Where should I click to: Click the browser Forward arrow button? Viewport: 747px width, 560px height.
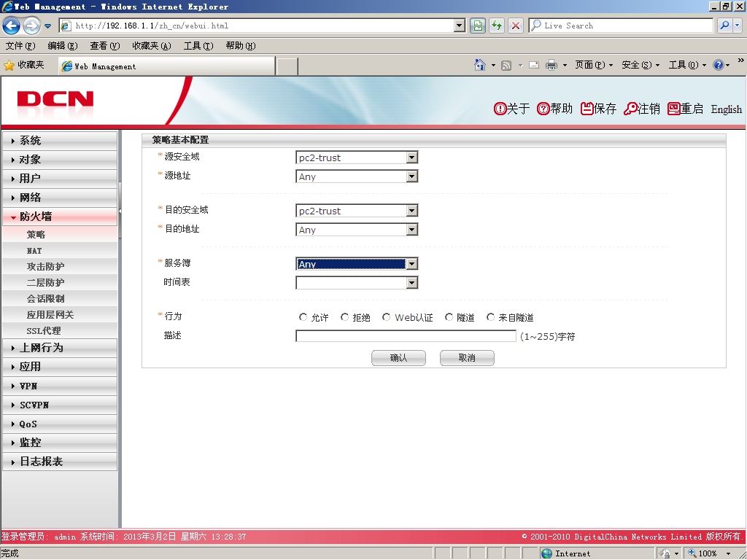click(x=31, y=26)
